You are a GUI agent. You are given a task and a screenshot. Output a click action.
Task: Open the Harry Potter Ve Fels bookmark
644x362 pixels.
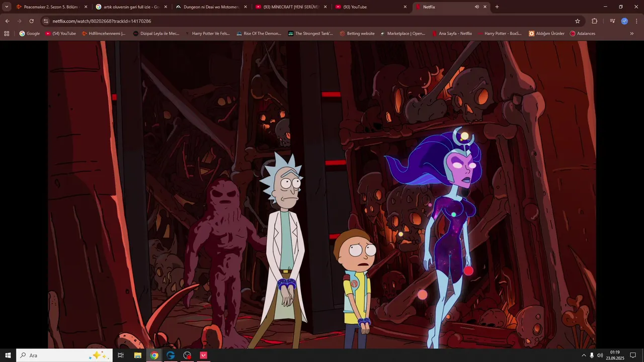(207, 34)
